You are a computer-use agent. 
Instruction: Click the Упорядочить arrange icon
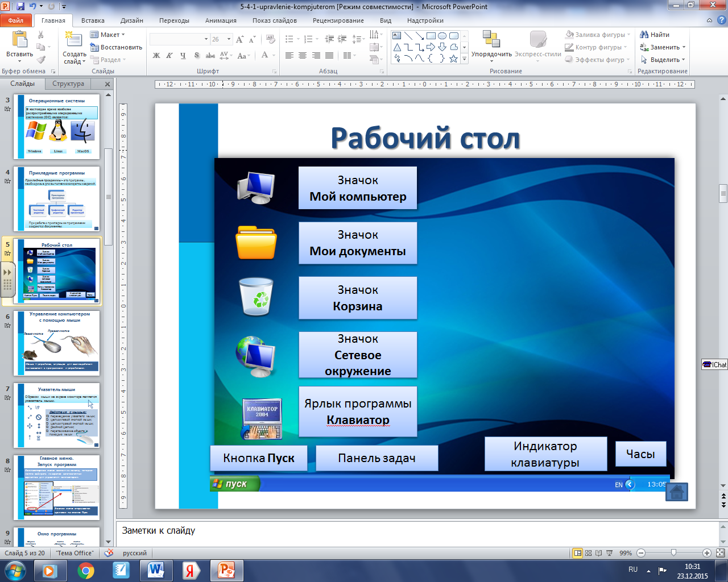[x=491, y=39]
